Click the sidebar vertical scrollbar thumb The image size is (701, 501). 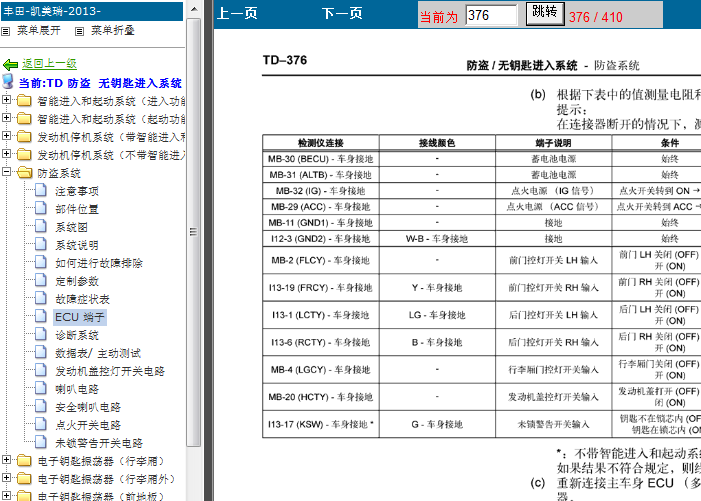[x=194, y=232]
